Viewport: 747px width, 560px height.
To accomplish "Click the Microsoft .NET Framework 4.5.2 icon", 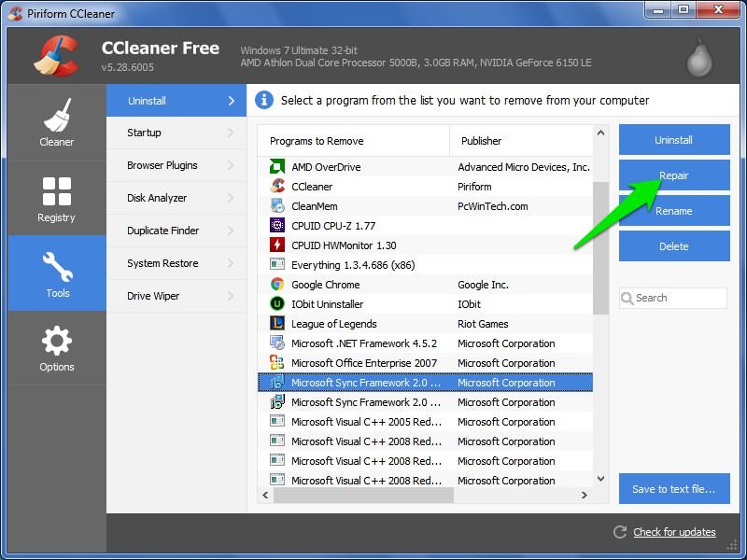I will pos(276,343).
